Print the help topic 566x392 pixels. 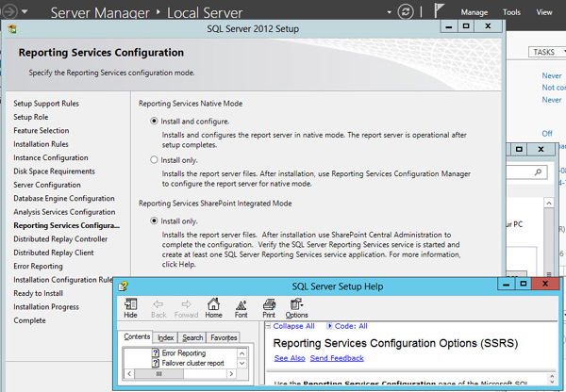[269, 308]
